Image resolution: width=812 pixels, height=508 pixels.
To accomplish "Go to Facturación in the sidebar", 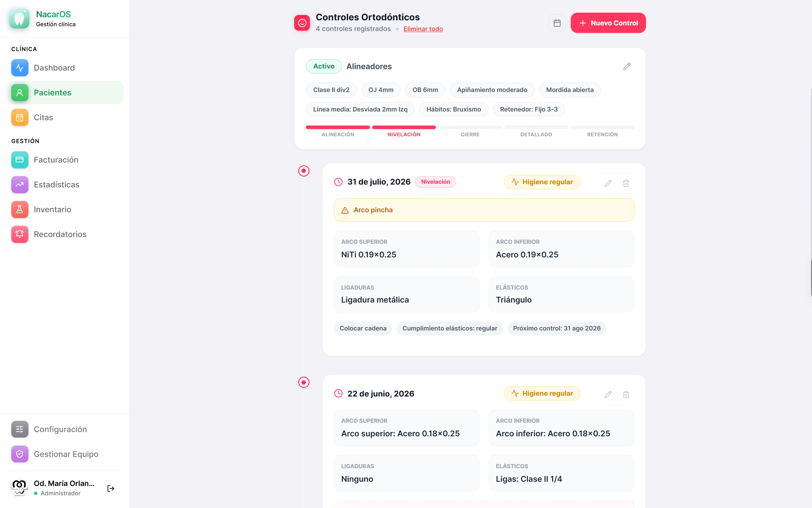I will click(65, 160).
